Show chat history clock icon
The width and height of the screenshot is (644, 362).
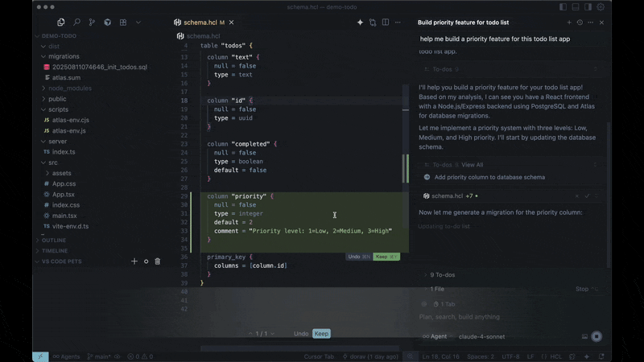pyautogui.click(x=580, y=23)
